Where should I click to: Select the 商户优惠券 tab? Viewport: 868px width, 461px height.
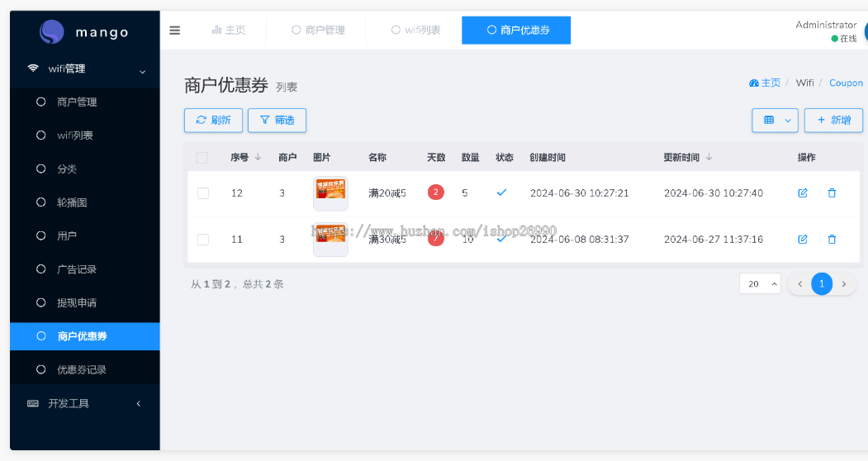tap(516, 30)
